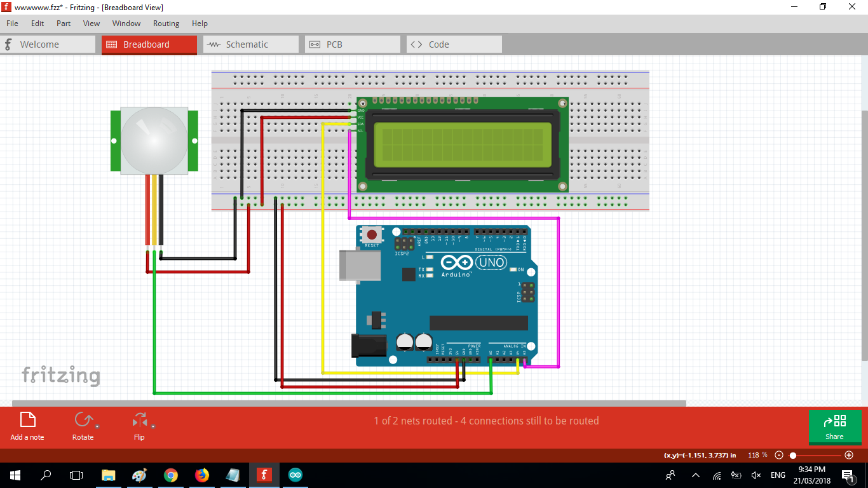Select the LCD display part

pos(463,145)
